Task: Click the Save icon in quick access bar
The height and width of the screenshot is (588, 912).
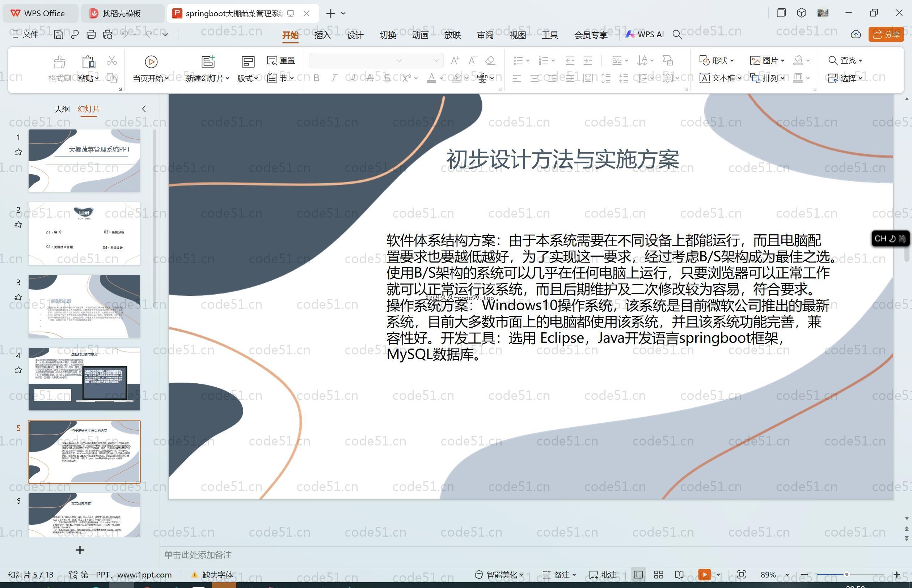Action: (59, 35)
